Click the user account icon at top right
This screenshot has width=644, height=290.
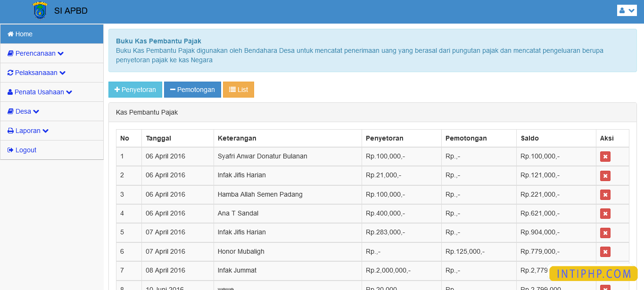(x=623, y=10)
